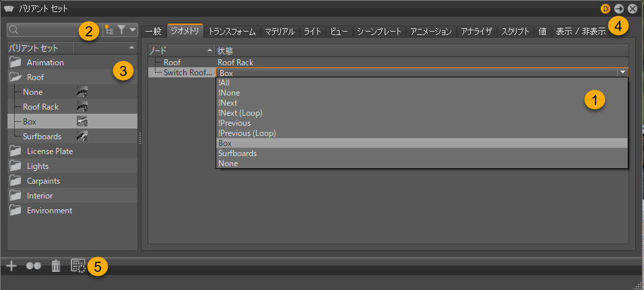Viewport: 644px width, 290px height.
Task: Click the duplicate variant set icon
Action: click(33, 266)
